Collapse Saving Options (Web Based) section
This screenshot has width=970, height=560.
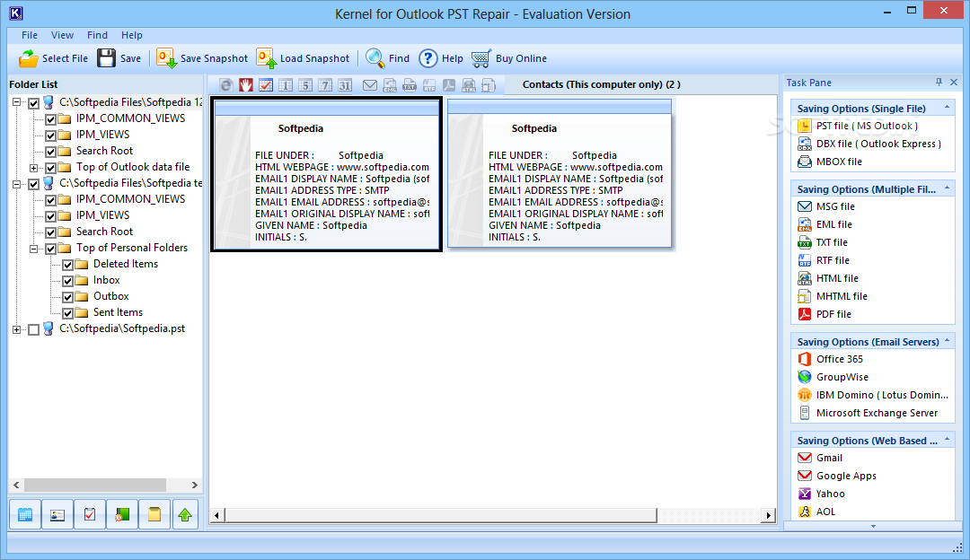947,440
